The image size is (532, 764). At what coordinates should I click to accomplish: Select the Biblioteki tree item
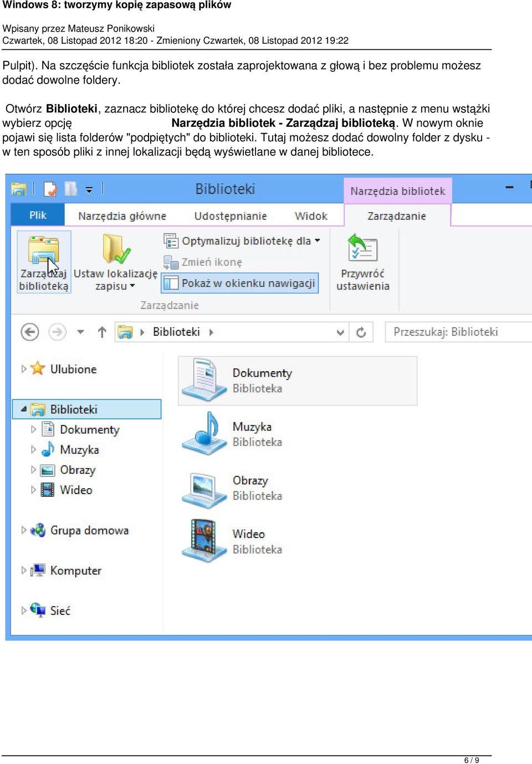86,409
